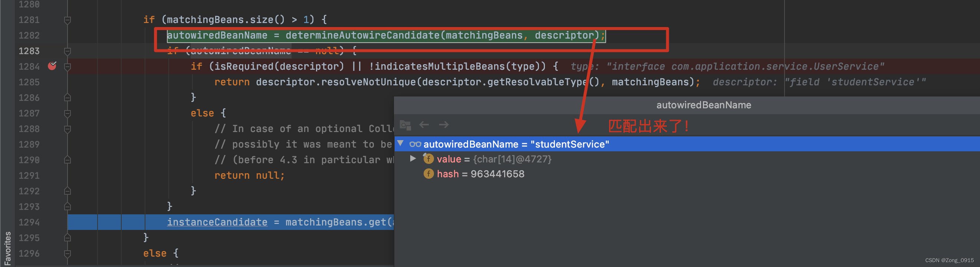The width and height of the screenshot is (980, 267).
Task: Click the fold-end marker on line 1293
Action: coord(68,207)
